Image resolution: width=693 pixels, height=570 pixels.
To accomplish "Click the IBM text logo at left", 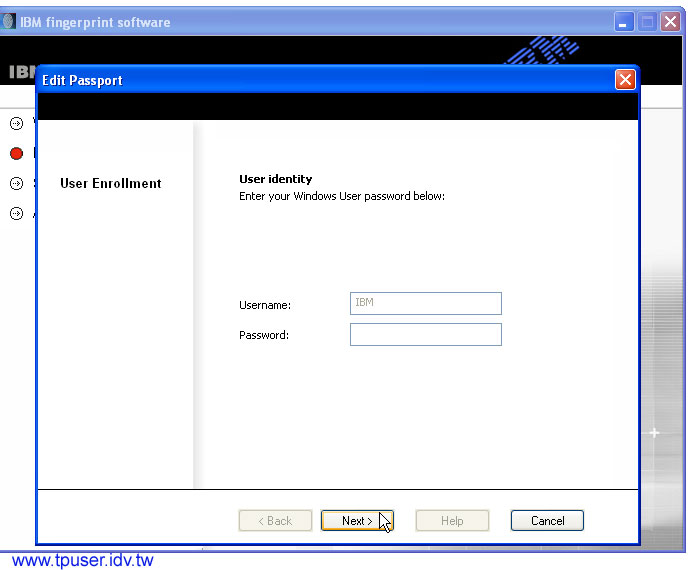I will [x=20, y=72].
